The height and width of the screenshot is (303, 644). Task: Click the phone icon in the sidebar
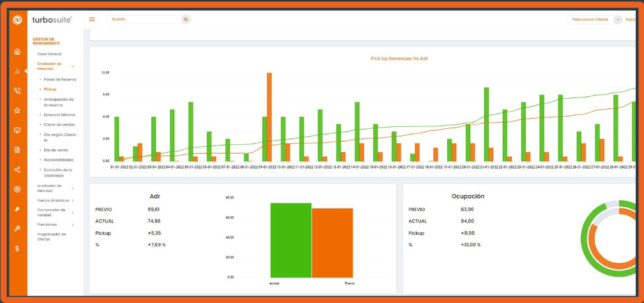(17, 91)
